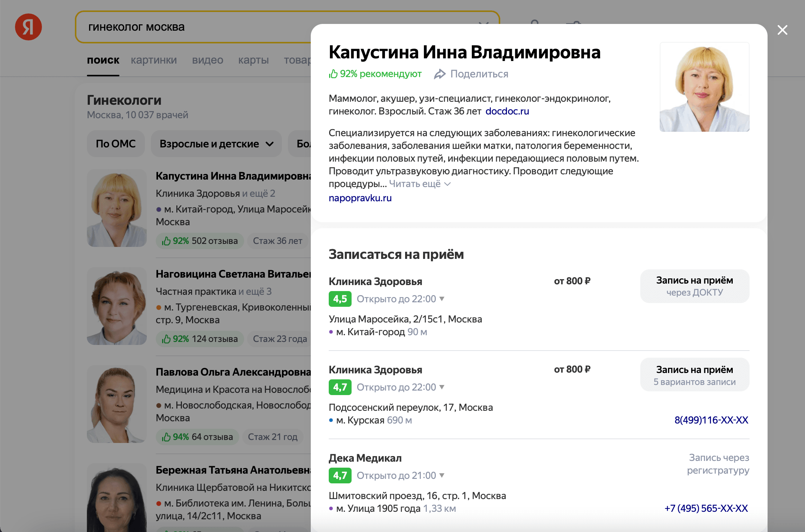The image size is (805, 532).
Task: Switch to the картинки tab
Action: click(154, 60)
